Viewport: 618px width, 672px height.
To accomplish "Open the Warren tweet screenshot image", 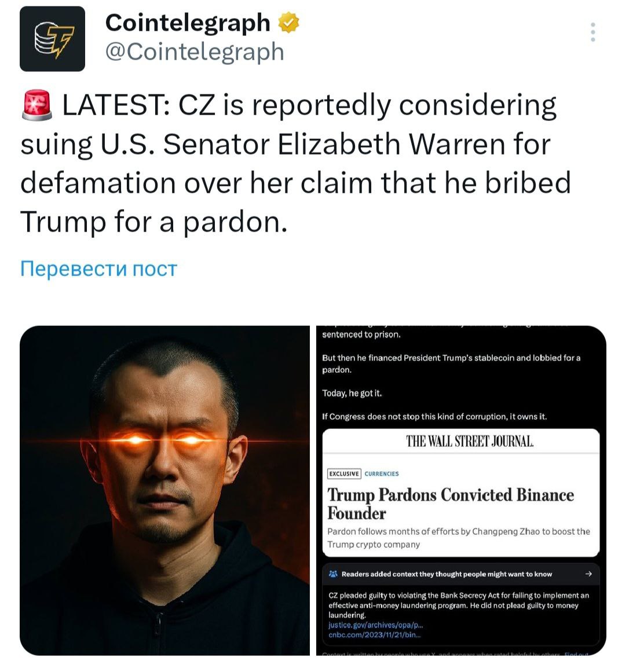I will pos(461,490).
